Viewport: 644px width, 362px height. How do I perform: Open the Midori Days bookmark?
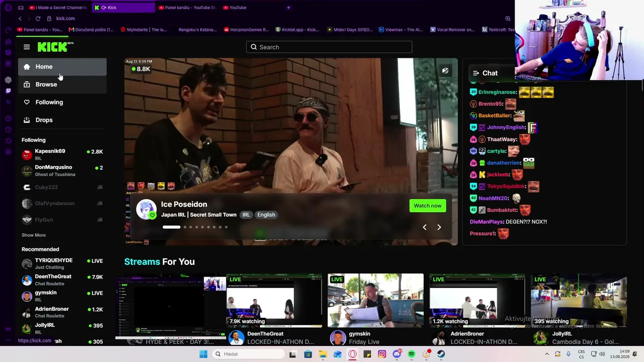350,30
